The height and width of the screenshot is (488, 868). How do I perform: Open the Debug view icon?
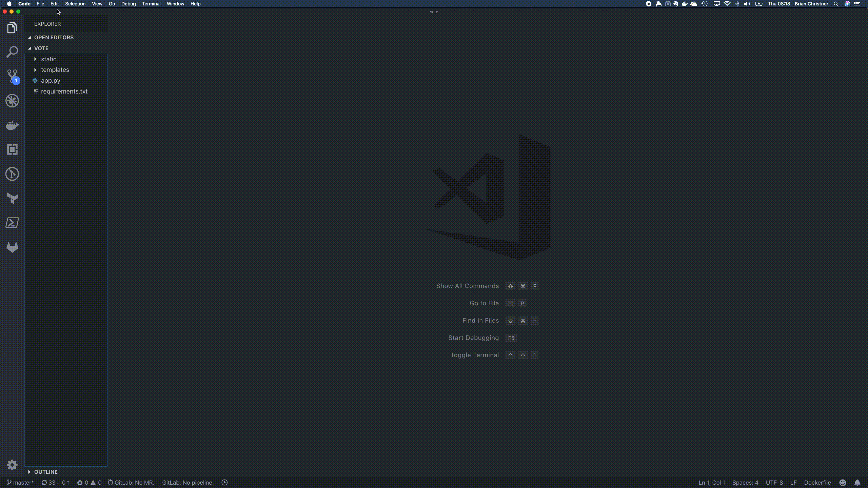click(x=12, y=101)
